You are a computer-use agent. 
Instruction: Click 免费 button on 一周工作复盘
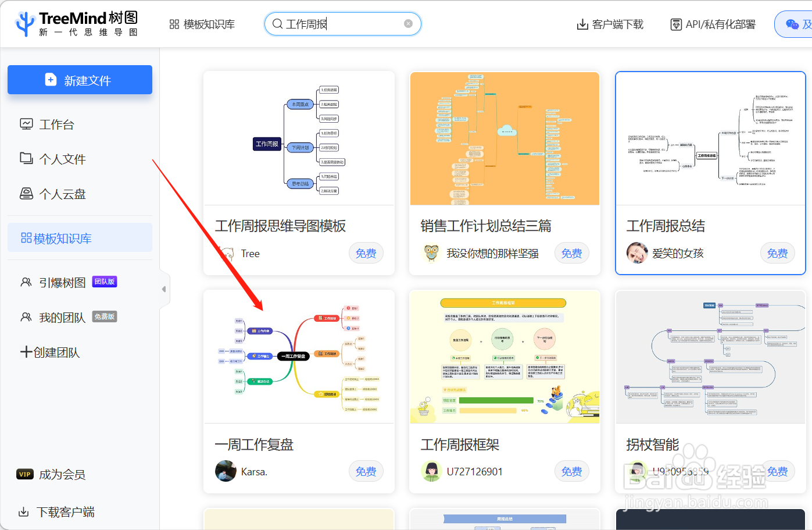coord(366,471)
